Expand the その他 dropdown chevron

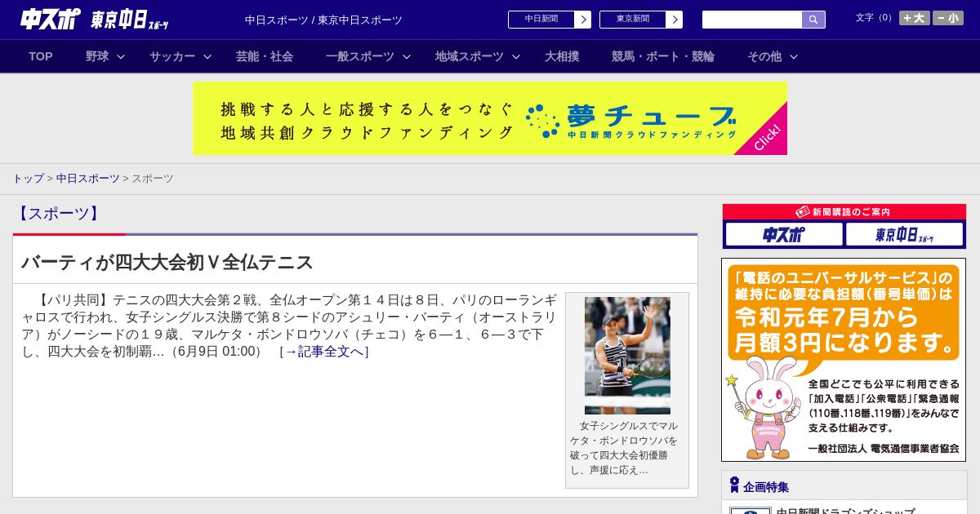tap(794, 56)
